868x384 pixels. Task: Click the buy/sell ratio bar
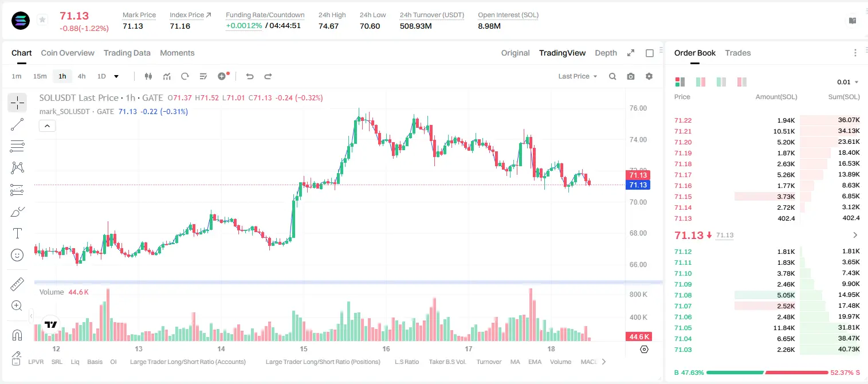(x=767, y=373)
